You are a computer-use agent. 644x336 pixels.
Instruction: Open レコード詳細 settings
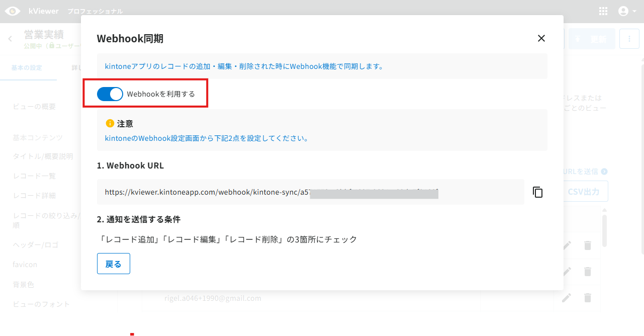click(x=34, y=196)
